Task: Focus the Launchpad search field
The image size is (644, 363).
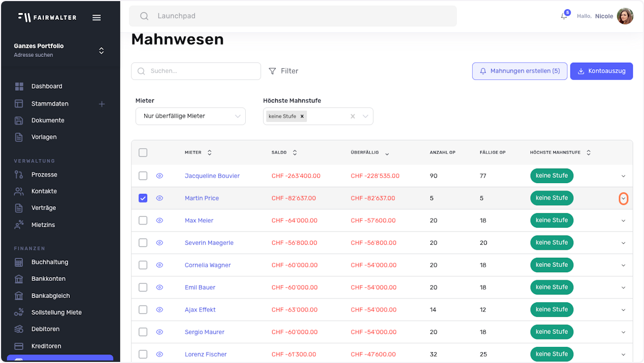Action: (293, 16)
